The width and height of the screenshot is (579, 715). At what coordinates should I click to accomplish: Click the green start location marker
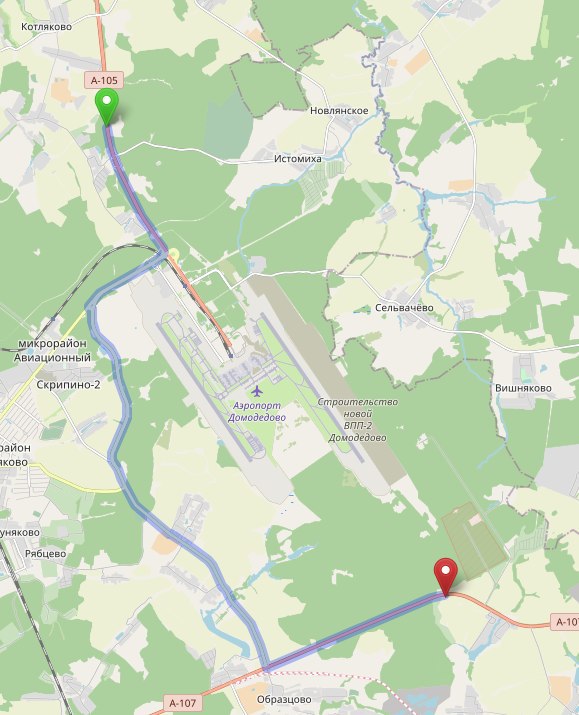106,107
